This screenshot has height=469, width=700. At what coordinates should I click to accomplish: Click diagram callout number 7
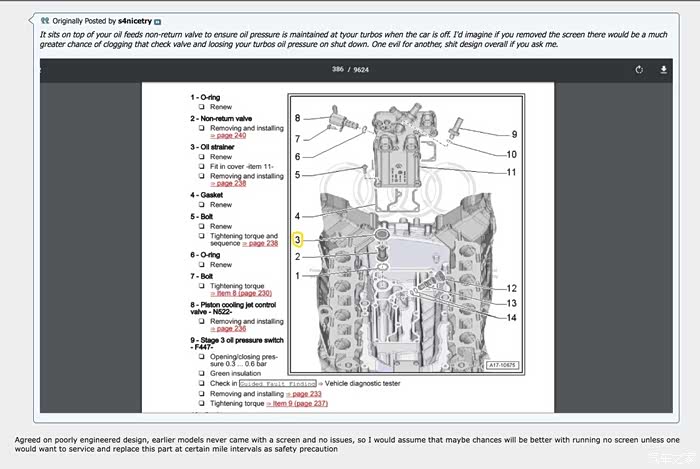click(297, 139)
